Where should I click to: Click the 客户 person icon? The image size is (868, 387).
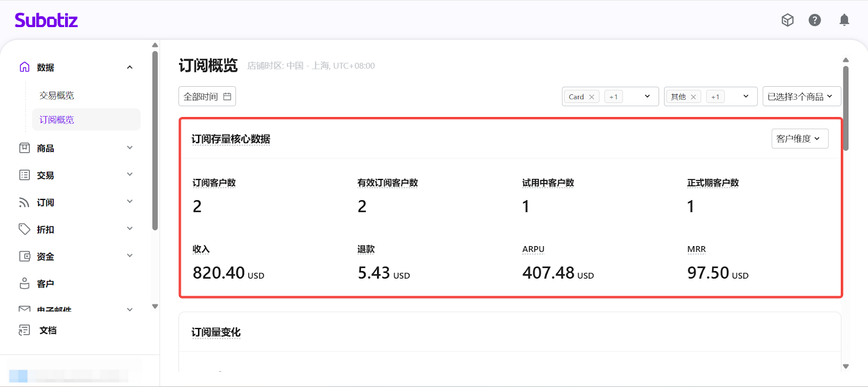point(24,283)
